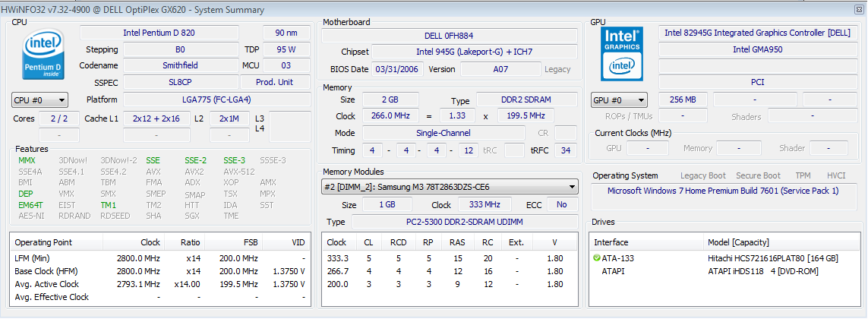Click the Smithfield codename field
This screenshot has height=319, width=868.
tap(180, 65)
